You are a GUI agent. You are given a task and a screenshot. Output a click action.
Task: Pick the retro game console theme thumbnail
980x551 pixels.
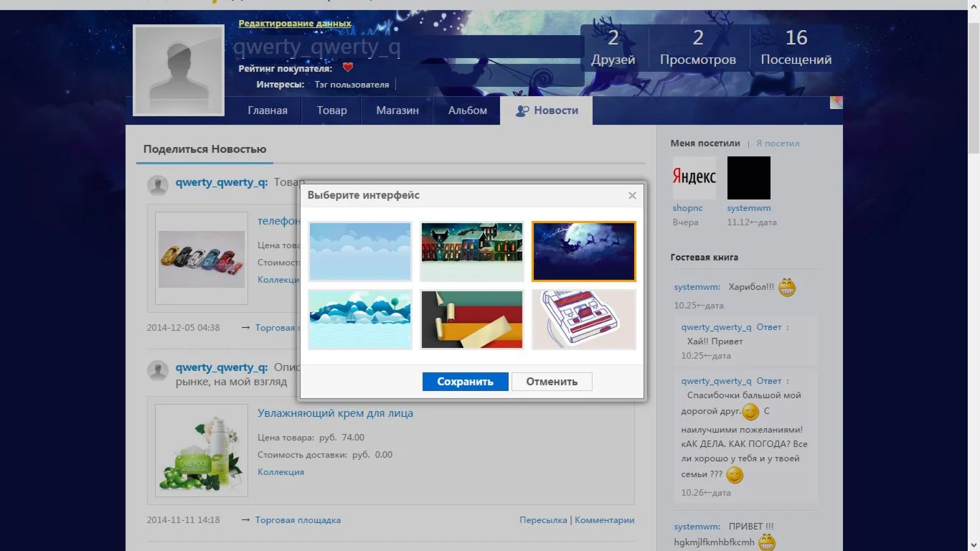click(x=584, y=319)
